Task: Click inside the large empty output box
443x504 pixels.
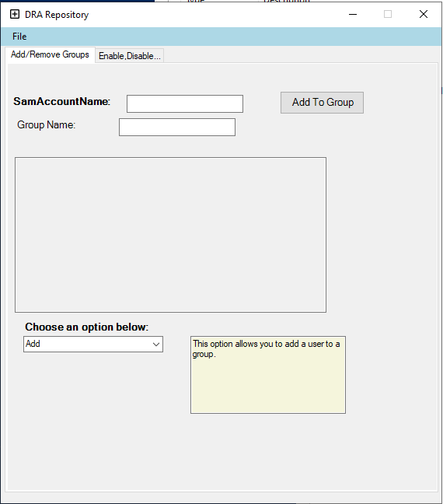Action: tap(170, 235)
